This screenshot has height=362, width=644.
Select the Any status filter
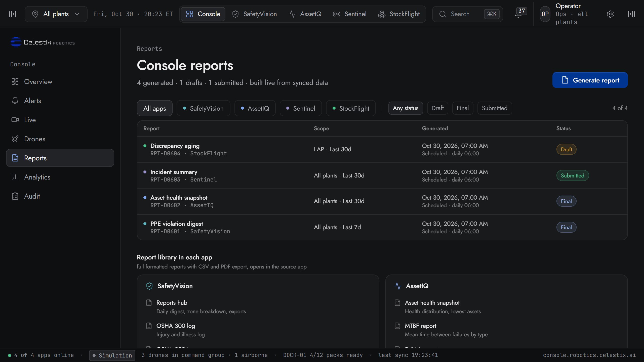coord(406,108)
